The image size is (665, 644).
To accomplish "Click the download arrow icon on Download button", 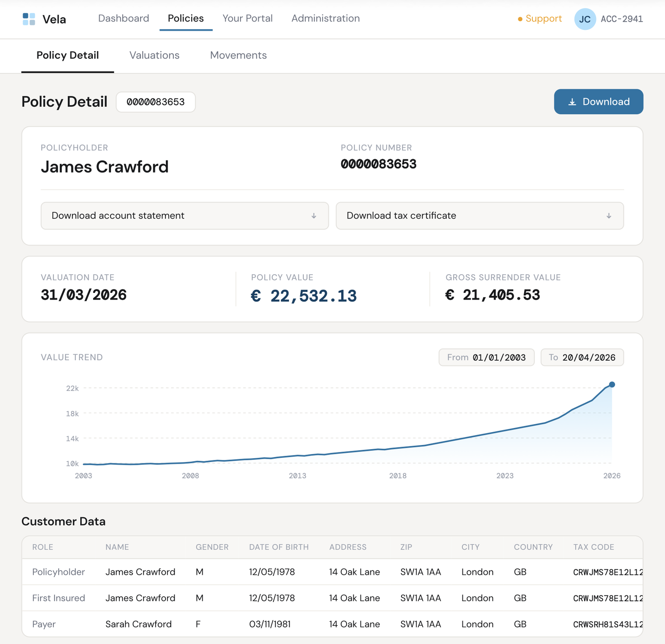I will click(x=573, y=101).
